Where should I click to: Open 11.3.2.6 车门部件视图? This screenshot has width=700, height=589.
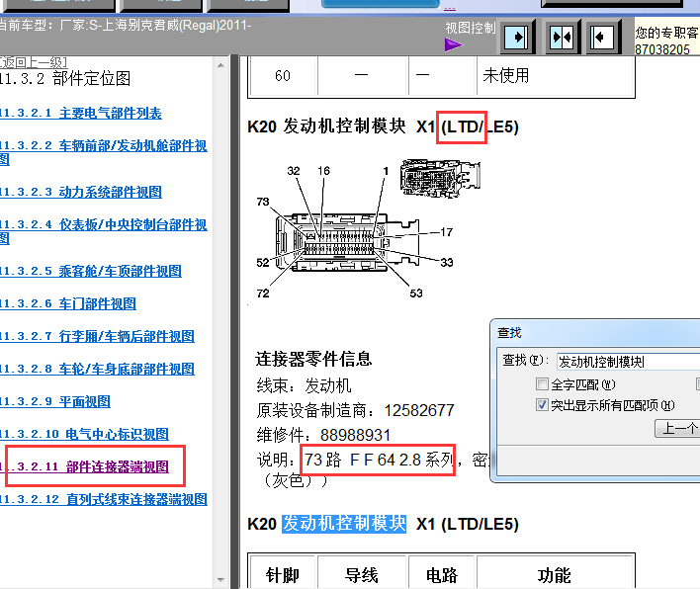click(68, 303)
